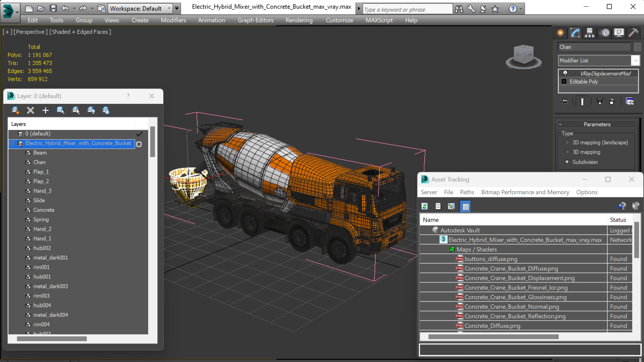Click the project folder icon beside Workspace
Image resolution: width=644 pixels, height=362 pixels.
point(101,8)
